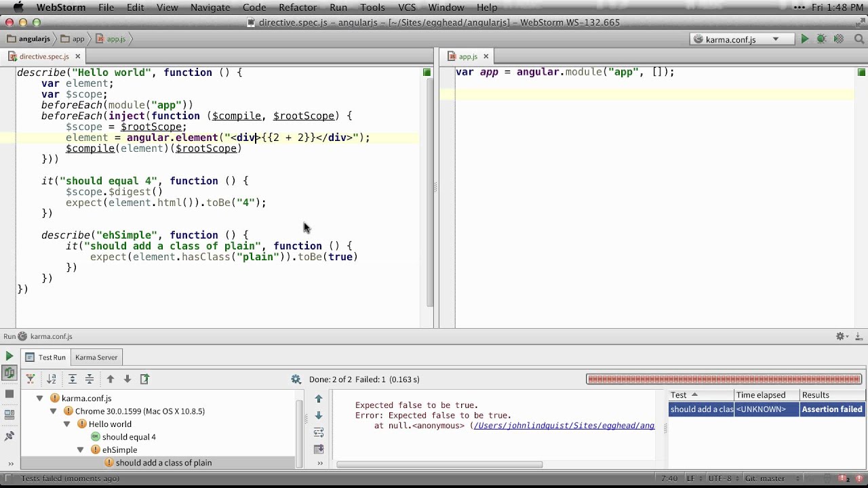Click the app.js breadcrumb
This screenshot has height=488, width=868.
click(x=111, y=39)
